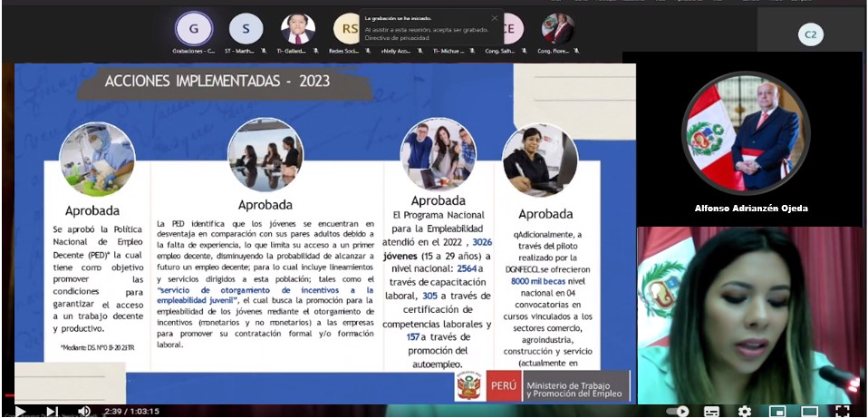Select the 'G' Grabaciones participant avatar

(193, 29)
